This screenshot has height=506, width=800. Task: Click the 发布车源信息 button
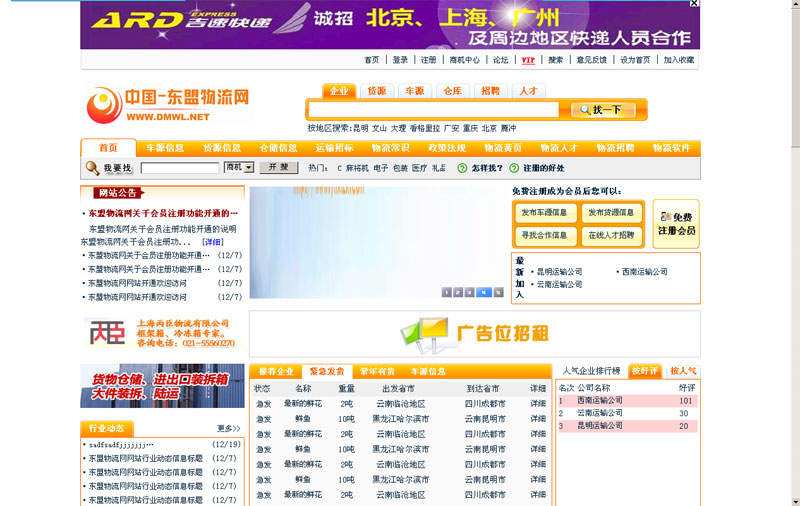[x=545, y=213]
